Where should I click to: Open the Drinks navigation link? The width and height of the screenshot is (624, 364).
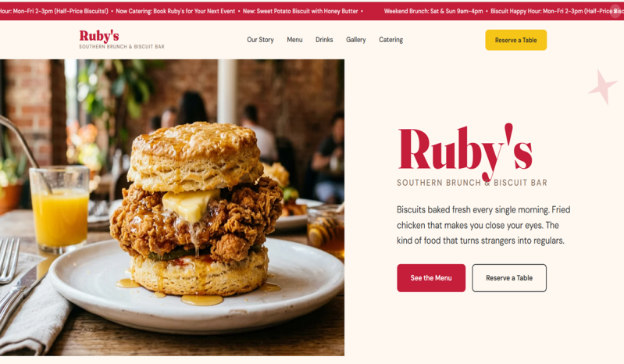(x=324, y=40)
